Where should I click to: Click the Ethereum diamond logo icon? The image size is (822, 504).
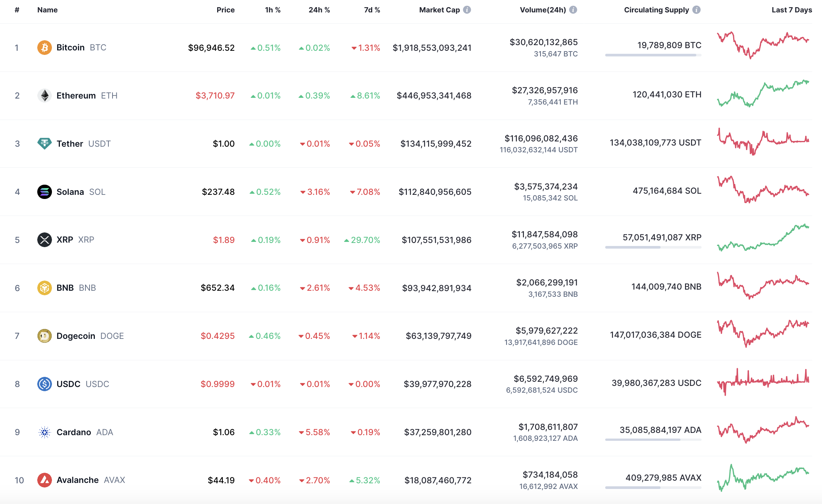click(44, 96)
